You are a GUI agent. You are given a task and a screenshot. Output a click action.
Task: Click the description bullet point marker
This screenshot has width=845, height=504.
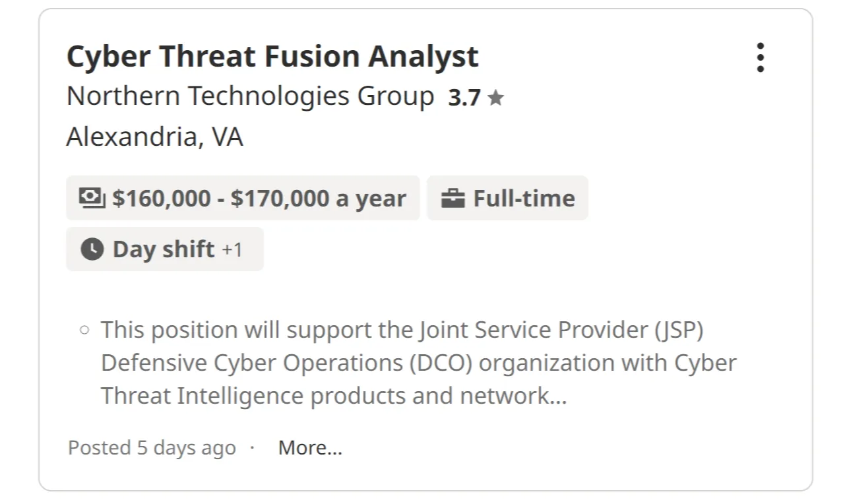coord(84,329)
